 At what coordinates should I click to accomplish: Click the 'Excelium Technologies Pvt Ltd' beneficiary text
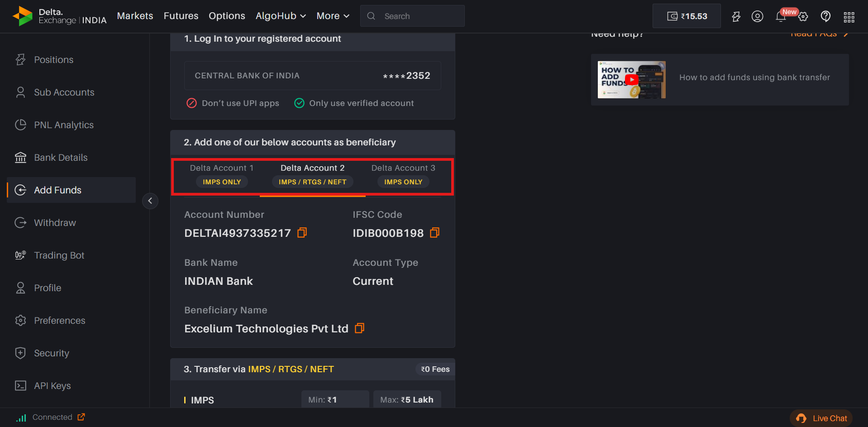point(266,329)
